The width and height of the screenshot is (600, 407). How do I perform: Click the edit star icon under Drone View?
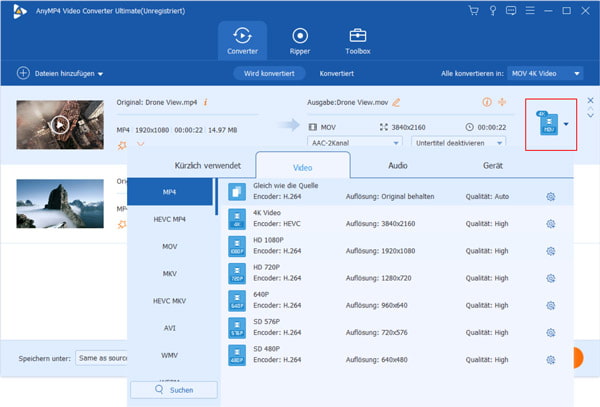122,145
